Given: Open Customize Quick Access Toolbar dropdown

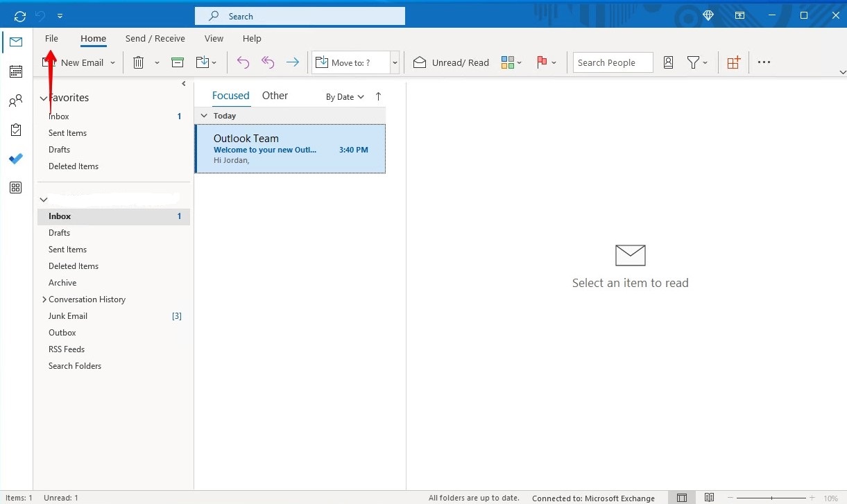Looking at the screenshot, I should point(60,15).
